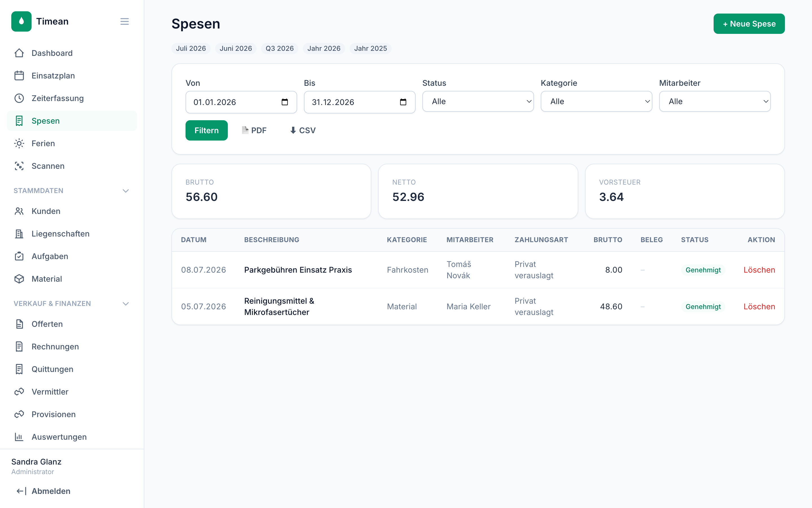This screenshot has width=812, height=508.
Task: Click the ZAHLUNGSART column header
Action: 541,240
